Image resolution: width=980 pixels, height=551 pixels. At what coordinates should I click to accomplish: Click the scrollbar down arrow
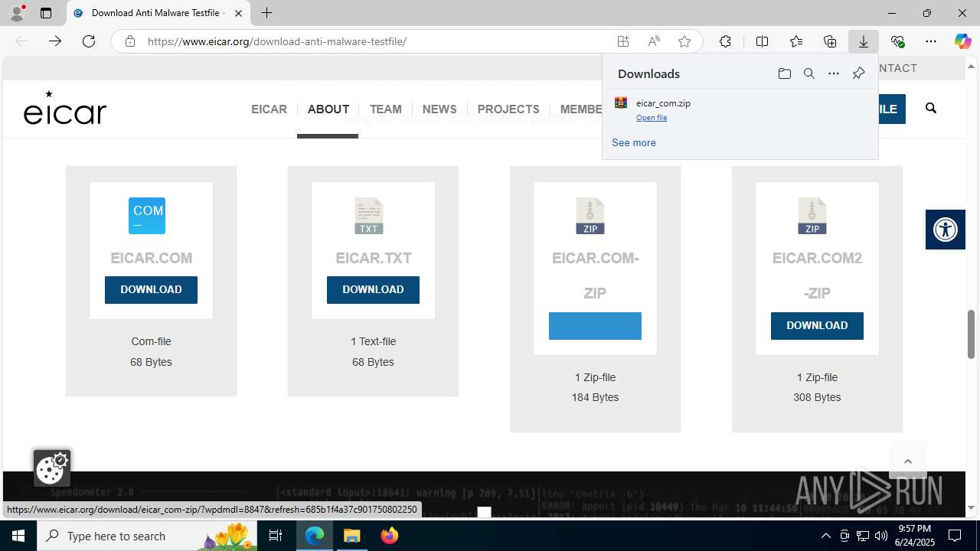(972, 508)
